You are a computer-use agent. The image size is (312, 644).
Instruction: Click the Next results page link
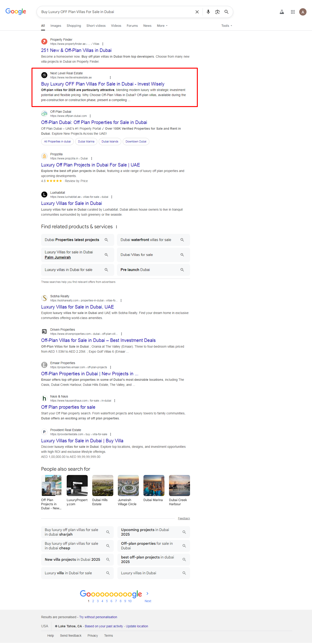coord(148,601)
